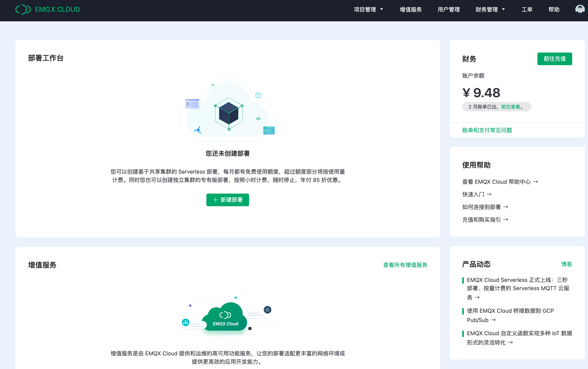Open 工单 from the navigation bar
Image resolution: width=588 pixels, height=369 pixels.
pyautogui.click(x=527, y=9)
